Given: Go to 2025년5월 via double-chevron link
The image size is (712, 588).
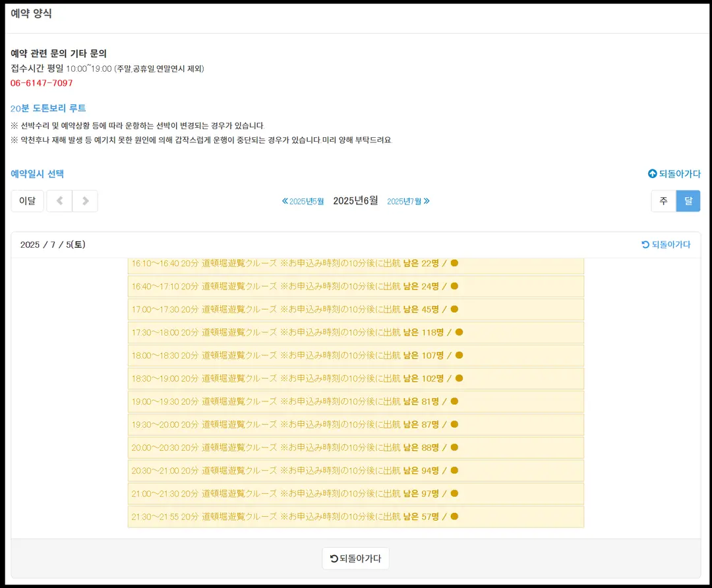Looking at the screenshot, I should (x=303, y=201).
